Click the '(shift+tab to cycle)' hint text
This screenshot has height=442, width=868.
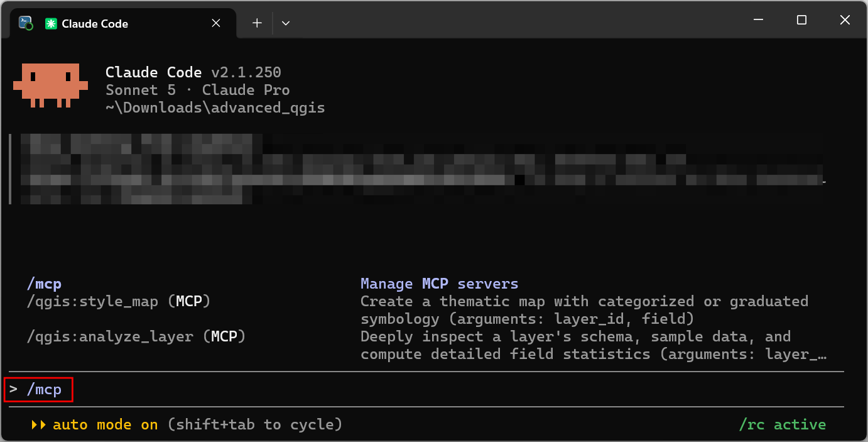coord(254,425)
